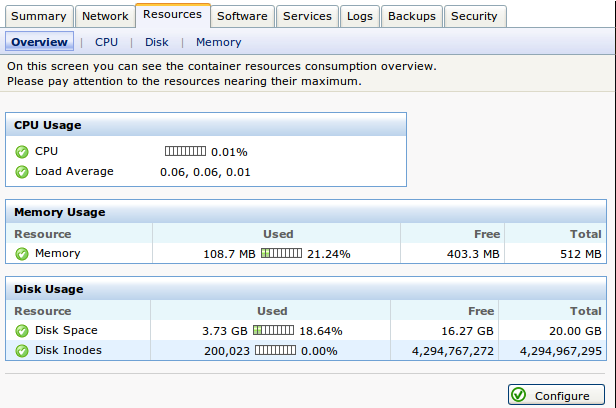Go to the Services tab
616x408 pixels.
click(x=307, y=16)
